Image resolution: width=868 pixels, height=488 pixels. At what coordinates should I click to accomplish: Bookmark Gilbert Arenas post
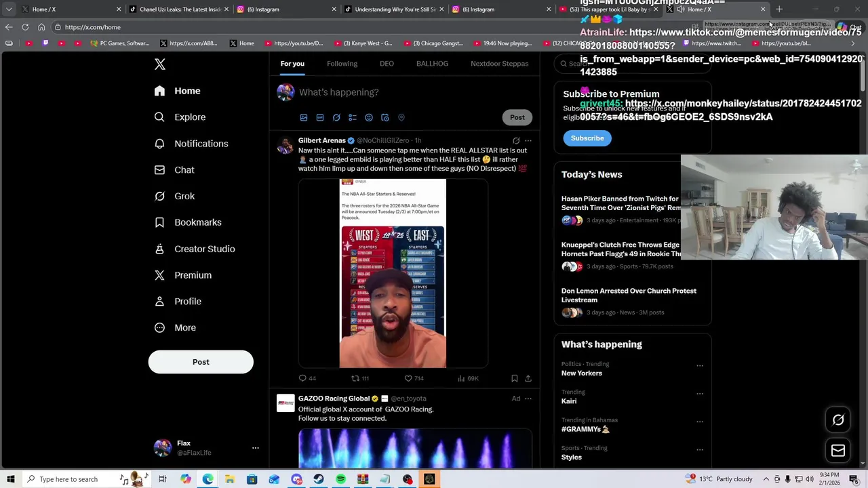coord(514,378)
